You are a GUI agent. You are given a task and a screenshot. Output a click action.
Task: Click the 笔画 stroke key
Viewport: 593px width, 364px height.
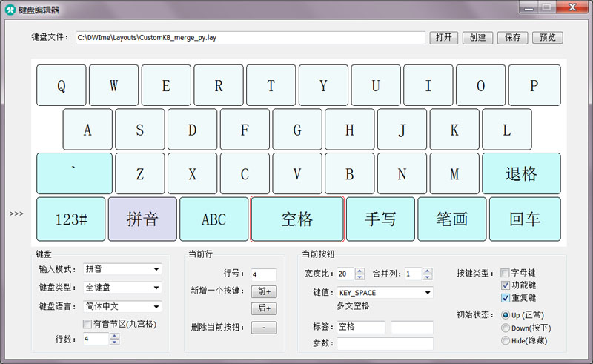tap(452, 219)
